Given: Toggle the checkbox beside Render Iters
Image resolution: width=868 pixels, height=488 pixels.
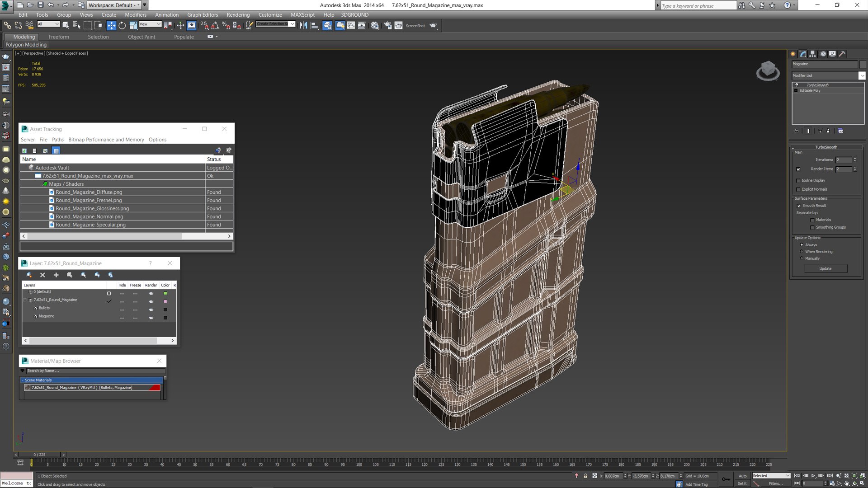Looking at the screenshot, I should 798,169.
